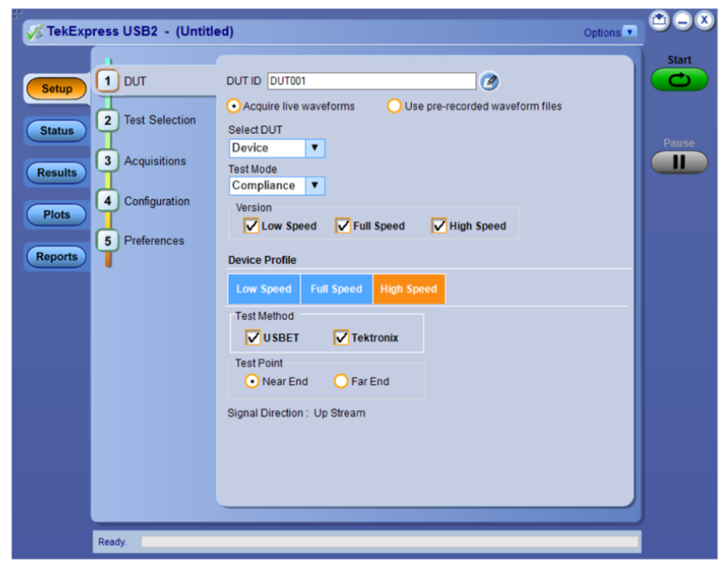Switch to the Plots panel
This screenshot has width=728, height=568.
[57, 214]
